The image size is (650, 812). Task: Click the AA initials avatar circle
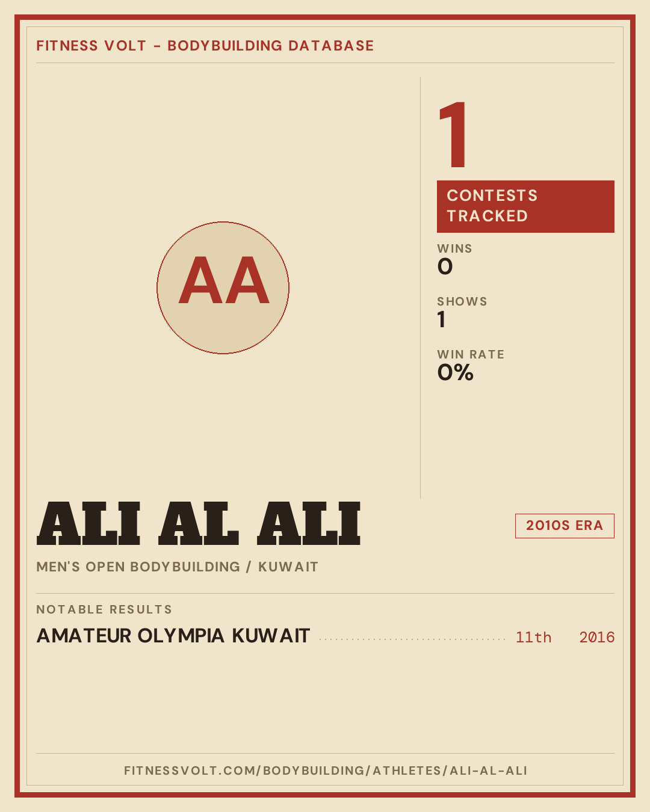click(x=223, y=288)
